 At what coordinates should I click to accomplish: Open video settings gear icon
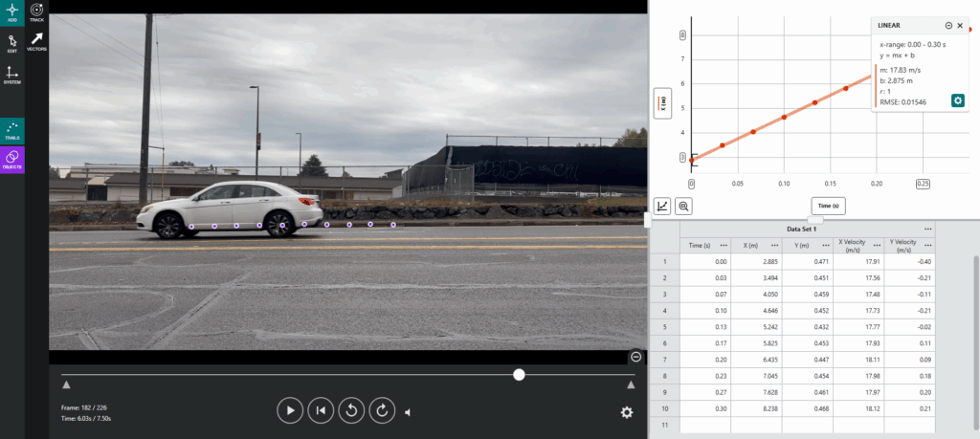(x=627, y=412)
